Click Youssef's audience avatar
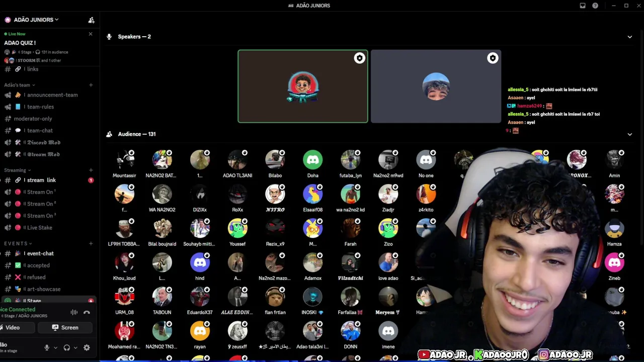Viewport: 644px width, 362px height. tap(237, 228)
